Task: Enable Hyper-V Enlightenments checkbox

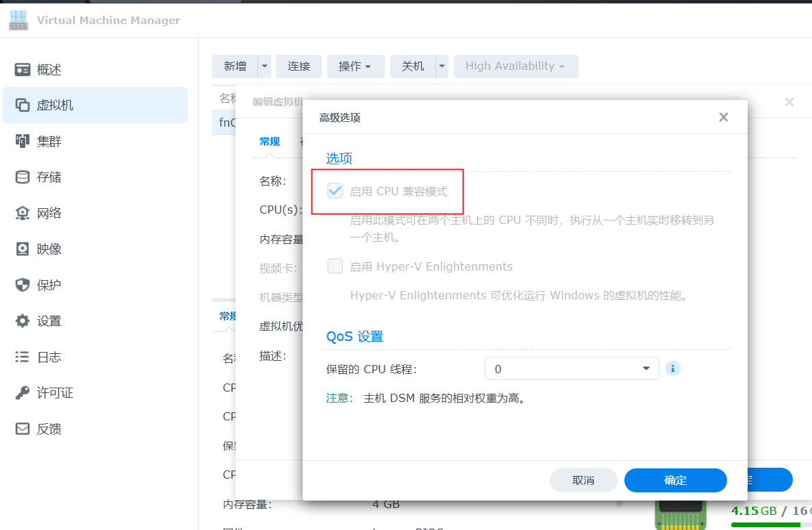Action: tap(335, 266)
